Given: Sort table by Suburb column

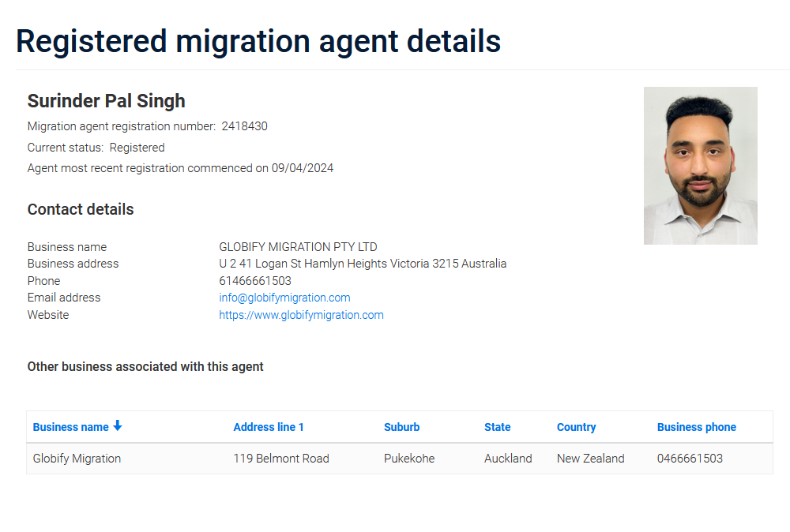Looking at the screenshot, I should (401, 427).
